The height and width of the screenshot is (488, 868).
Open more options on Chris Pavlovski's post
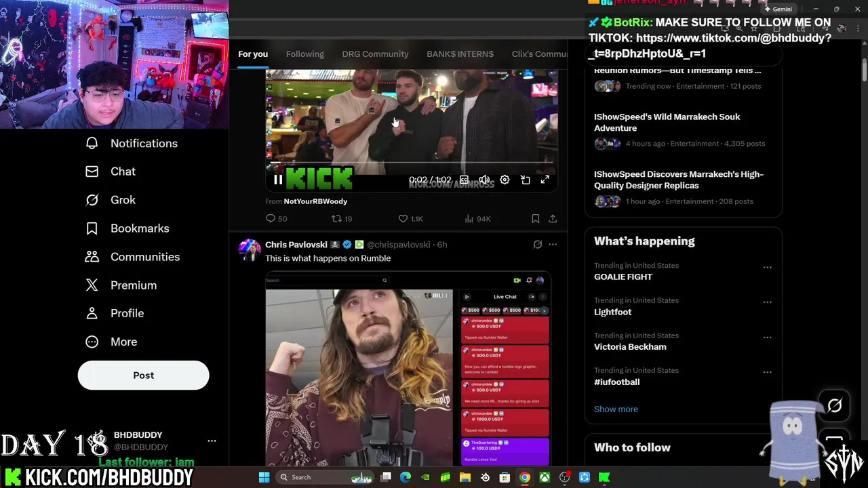[x=553, y=245]
